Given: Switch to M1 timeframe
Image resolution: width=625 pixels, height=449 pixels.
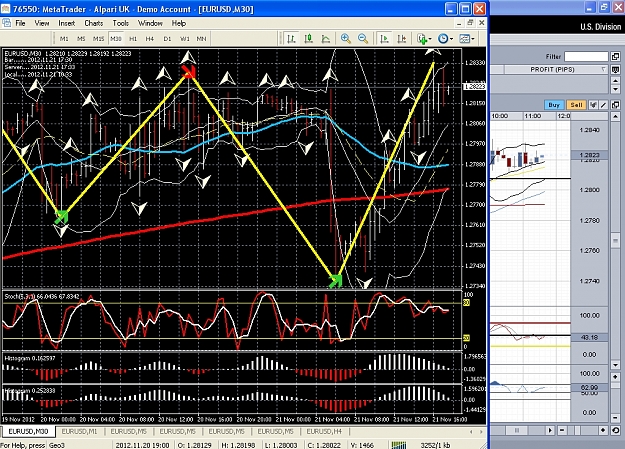Looking at the screenshot, I should (x=64, y=39).
